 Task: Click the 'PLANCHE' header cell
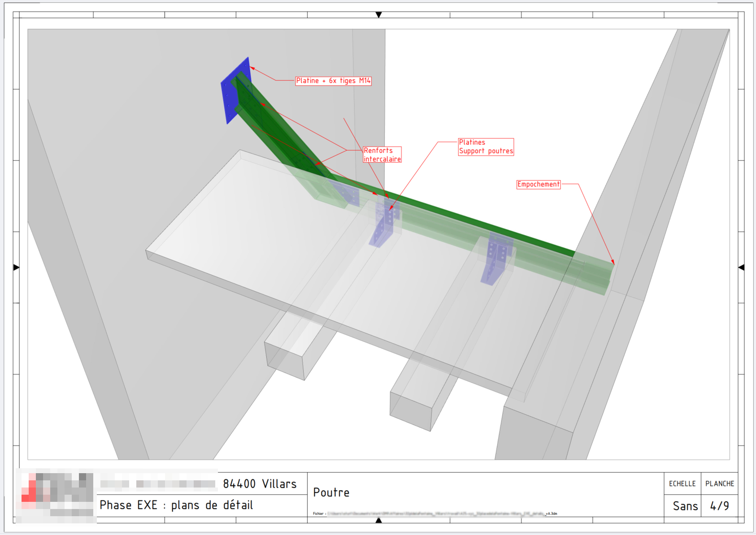(x=719, y=483)
